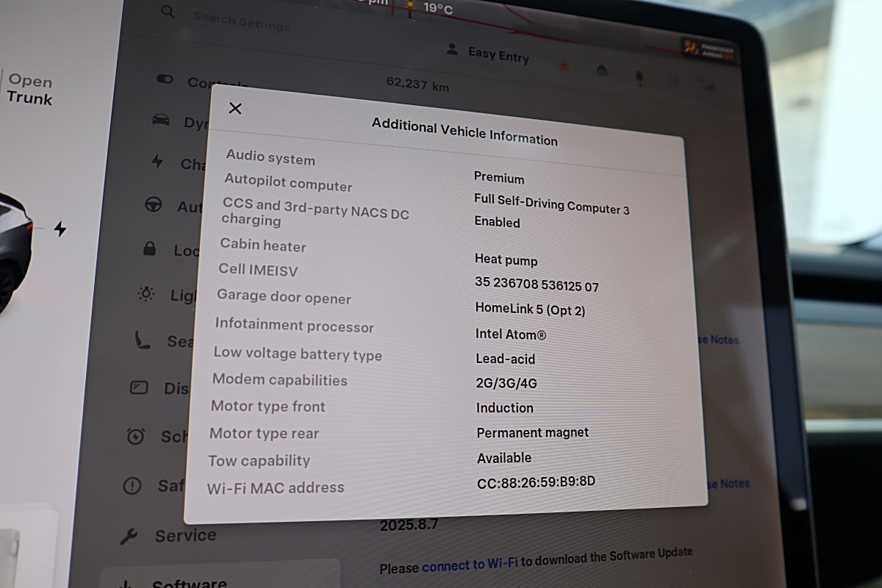Screen dimensions: 882x588
Task: Select the Infotainment processor label
Action: (295, 325)
